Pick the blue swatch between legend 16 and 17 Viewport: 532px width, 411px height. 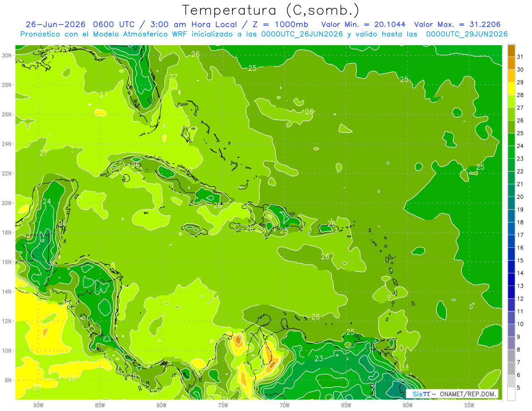click(x=511, y=242)
